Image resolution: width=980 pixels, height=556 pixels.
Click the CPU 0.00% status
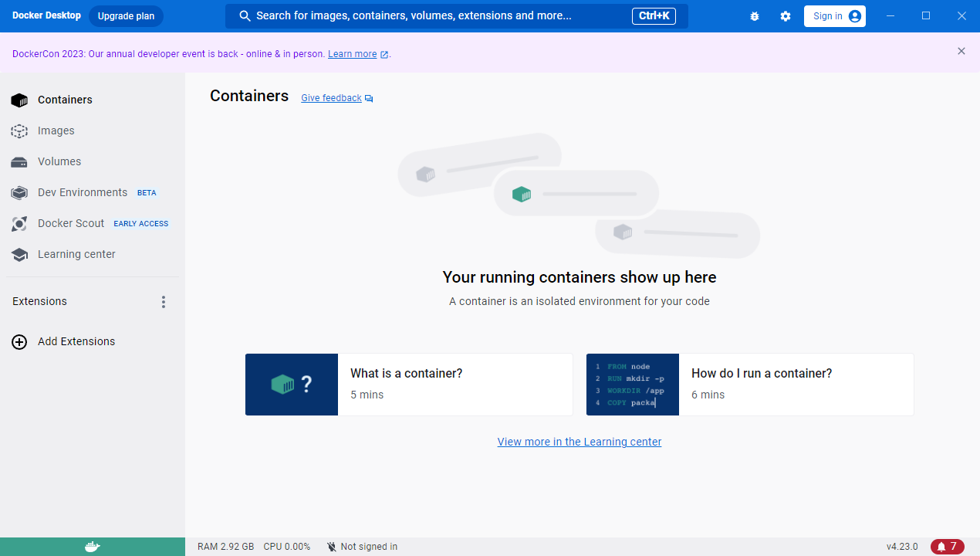[287, 547]
